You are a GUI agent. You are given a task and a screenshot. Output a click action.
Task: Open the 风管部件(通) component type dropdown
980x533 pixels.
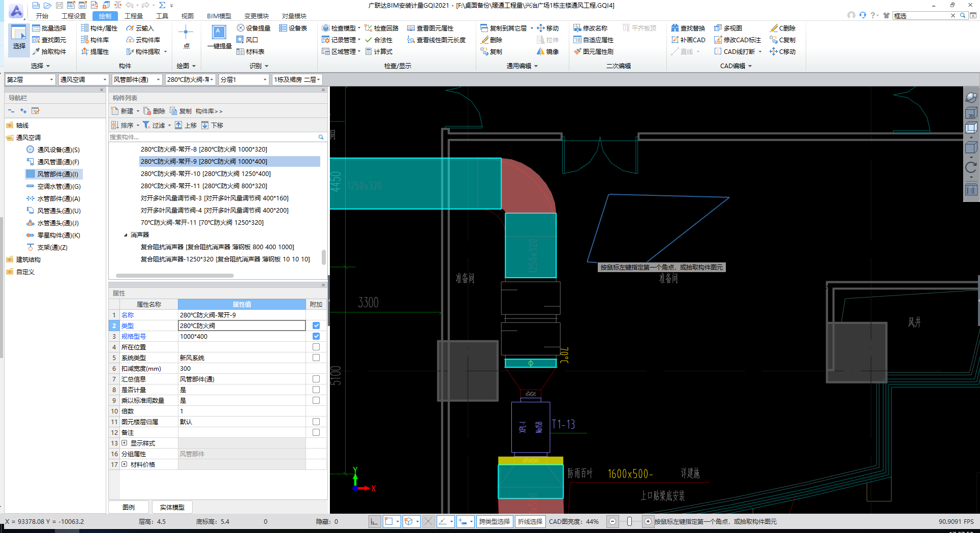(x=137, y=79)
